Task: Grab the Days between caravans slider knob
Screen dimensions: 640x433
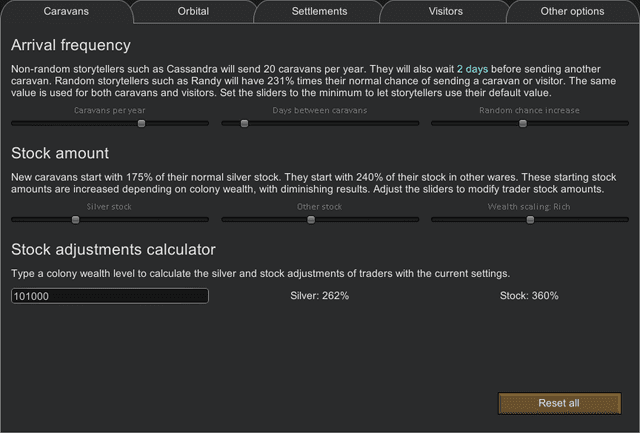Action: 244,124
